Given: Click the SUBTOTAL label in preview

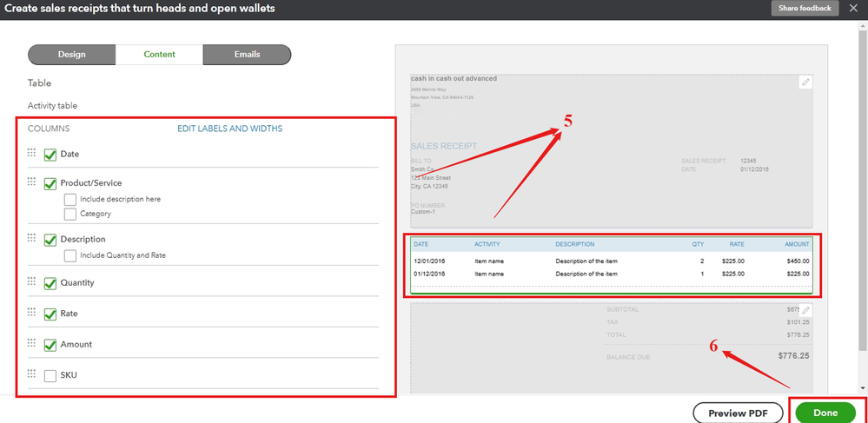Looking at the screenshot, I should tap(623, 309).
